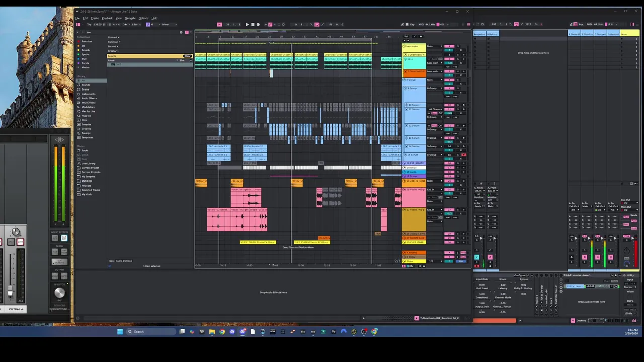Open the Edit menu

coord(86,18)
